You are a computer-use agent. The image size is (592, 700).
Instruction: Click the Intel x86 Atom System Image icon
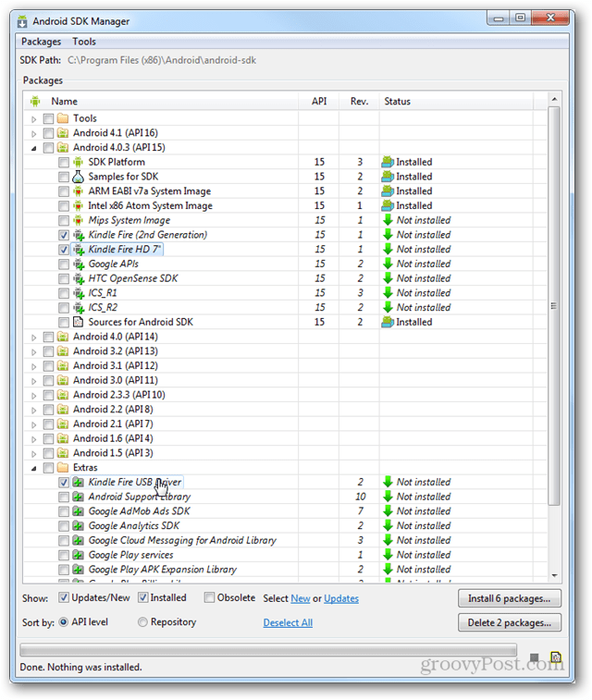(x=78, y=206)
